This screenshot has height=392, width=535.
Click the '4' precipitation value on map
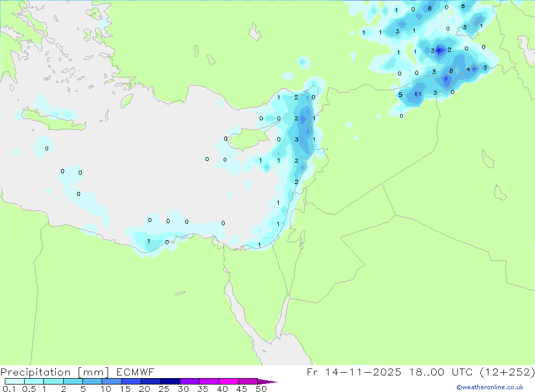[468, 70]
